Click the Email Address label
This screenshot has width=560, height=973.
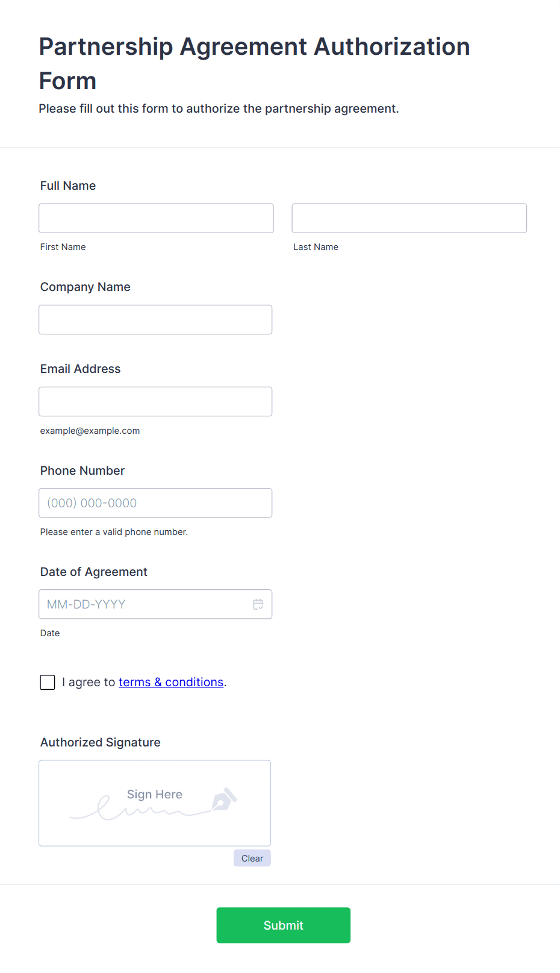coord(81,369)
